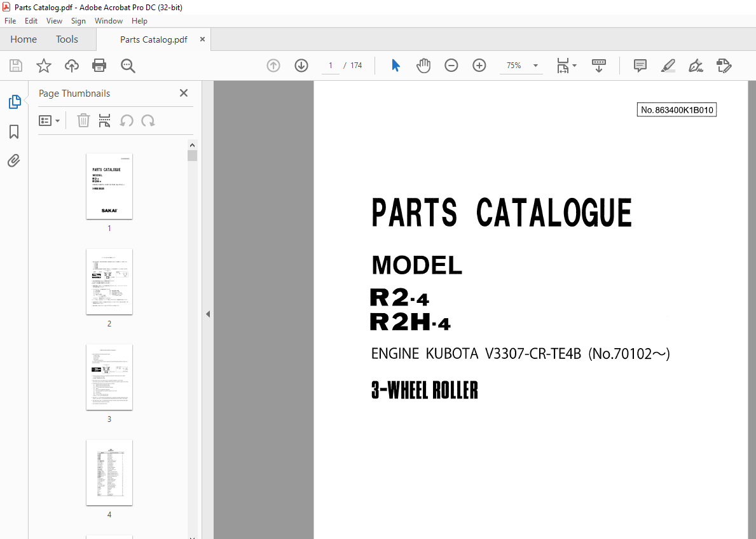Open the Sign menu
Screen dimensions: 756x539
78,21
